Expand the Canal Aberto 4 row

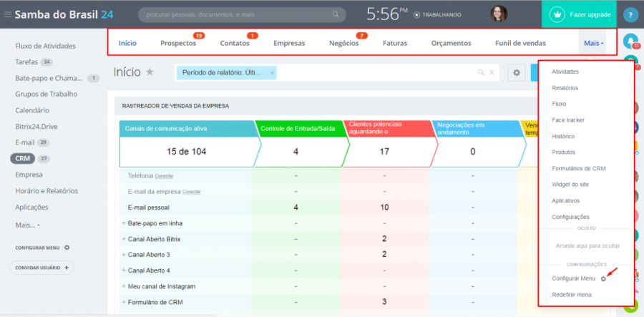[x=124, y=270]
